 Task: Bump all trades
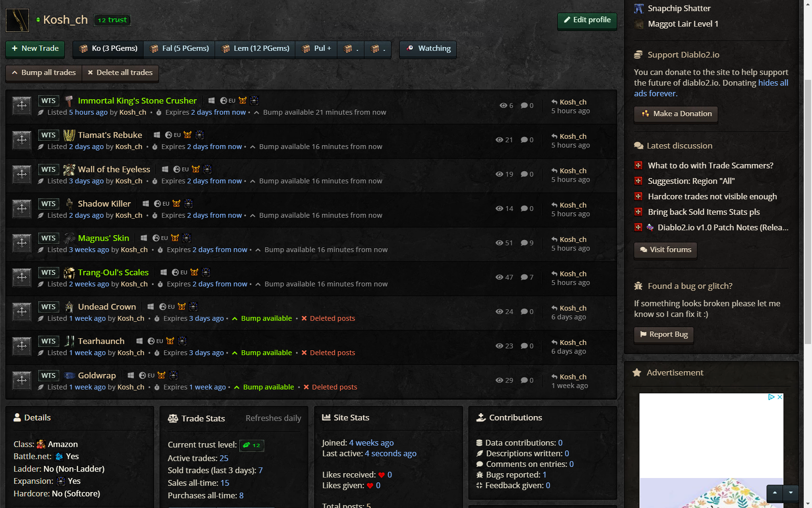[x=43, y=73]
